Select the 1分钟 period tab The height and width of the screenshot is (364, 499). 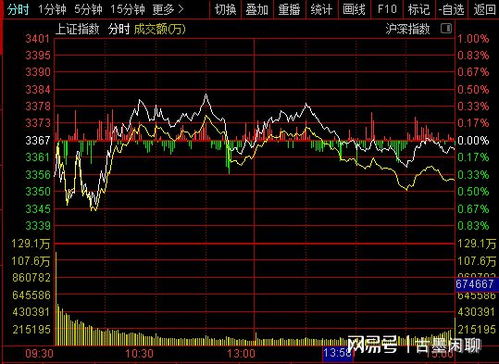[x=52, y=9]
